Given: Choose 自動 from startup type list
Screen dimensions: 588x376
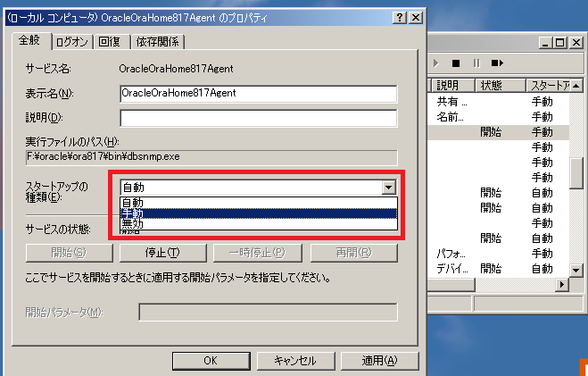Looking at the screenshot, I should pos(259,203).
